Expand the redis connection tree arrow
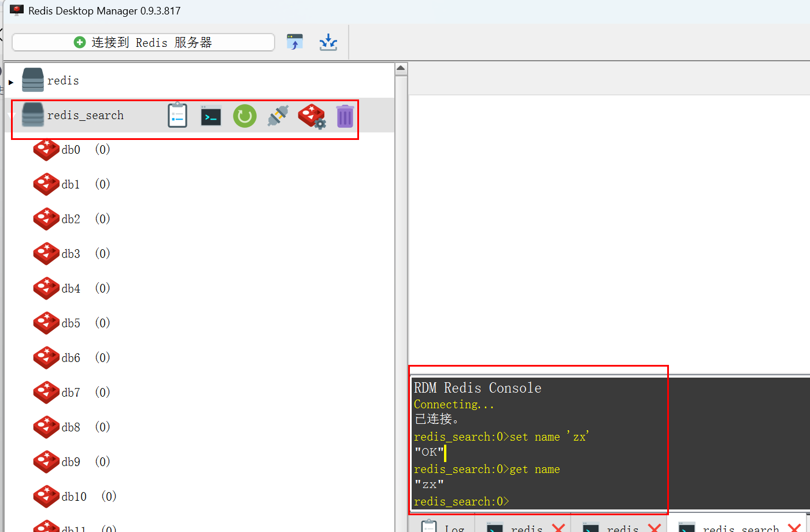Viewport: 810px width, 532px height. pyautogui.click(x=11, y=82)
